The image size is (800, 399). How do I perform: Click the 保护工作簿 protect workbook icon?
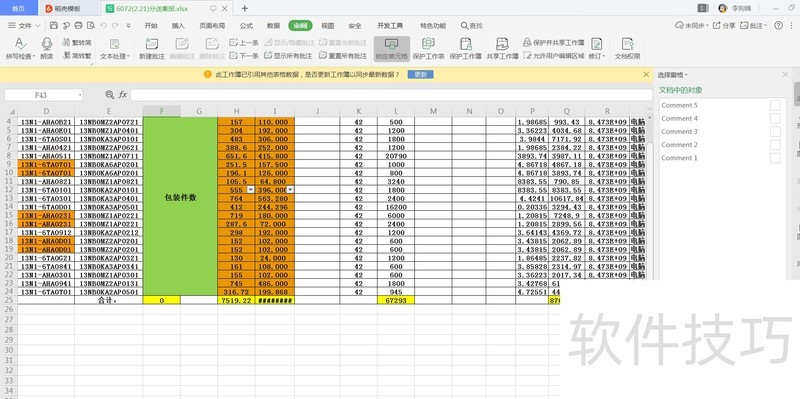tap(466, 44)
